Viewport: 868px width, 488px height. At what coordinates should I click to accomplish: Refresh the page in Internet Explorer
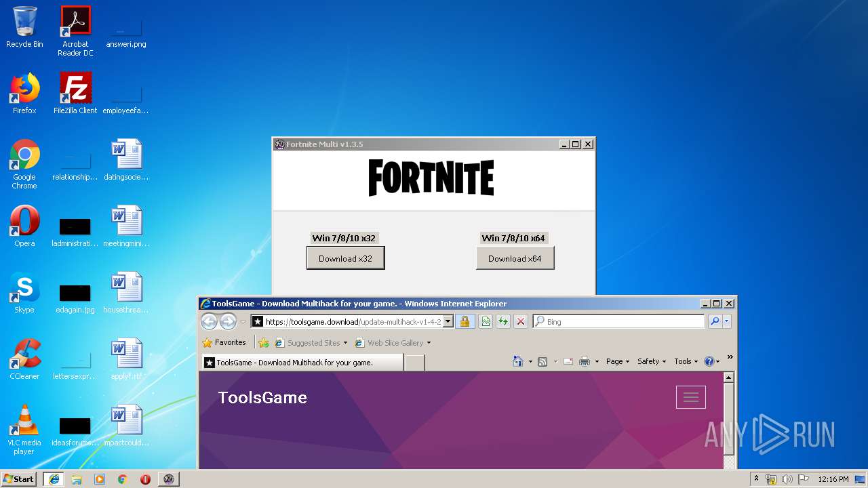(x=502, y=322)
